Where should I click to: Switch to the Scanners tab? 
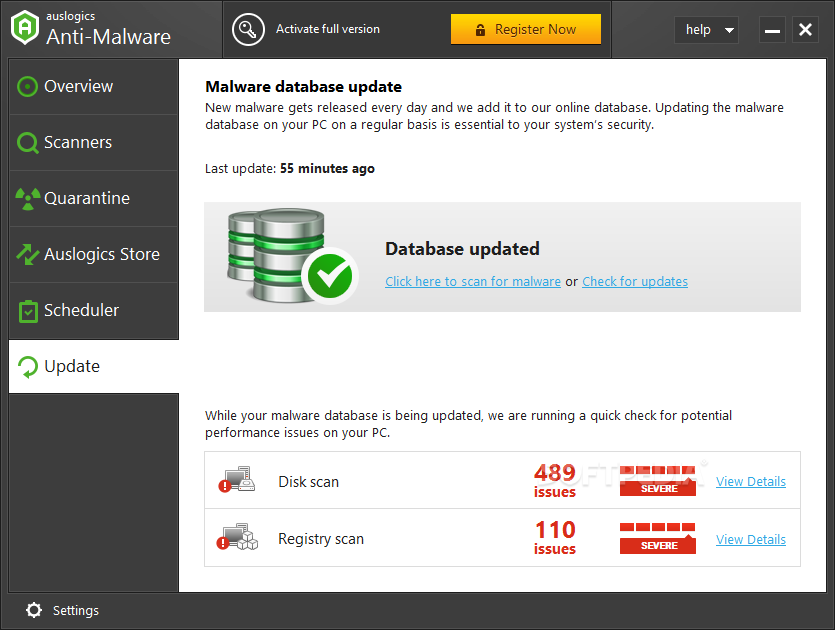pos(94,143)
